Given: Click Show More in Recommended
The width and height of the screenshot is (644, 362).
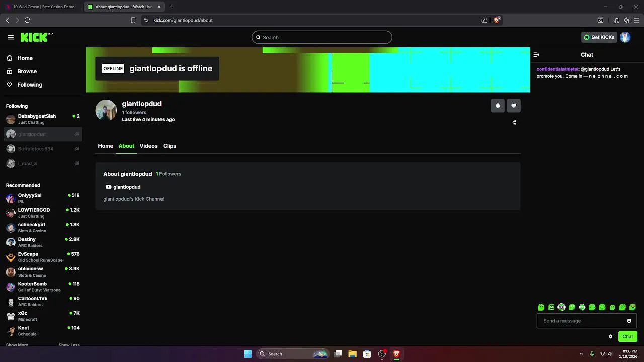Looking at the screenshot, I should [17, 345].
